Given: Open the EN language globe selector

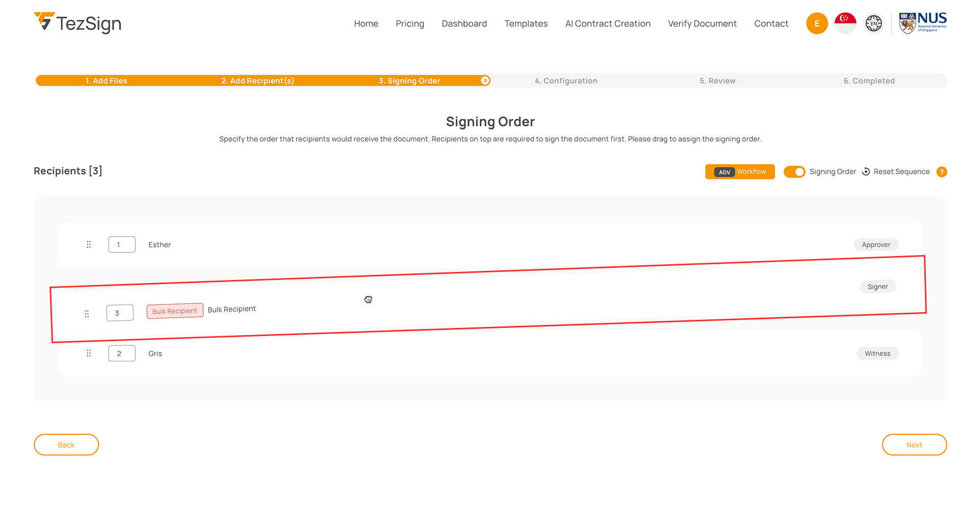Looking at the screenshot, I should (873, 23).
